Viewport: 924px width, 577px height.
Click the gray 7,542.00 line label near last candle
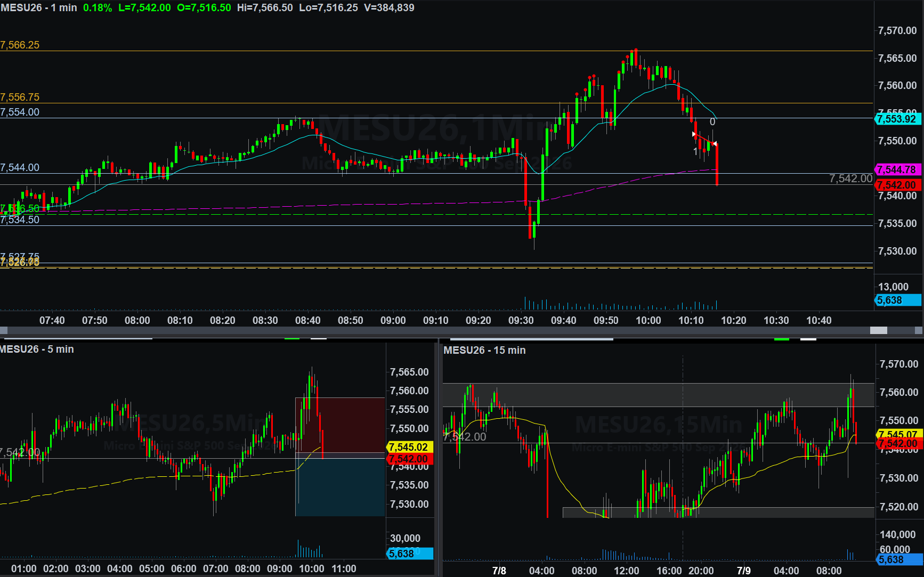click(850, 178)
